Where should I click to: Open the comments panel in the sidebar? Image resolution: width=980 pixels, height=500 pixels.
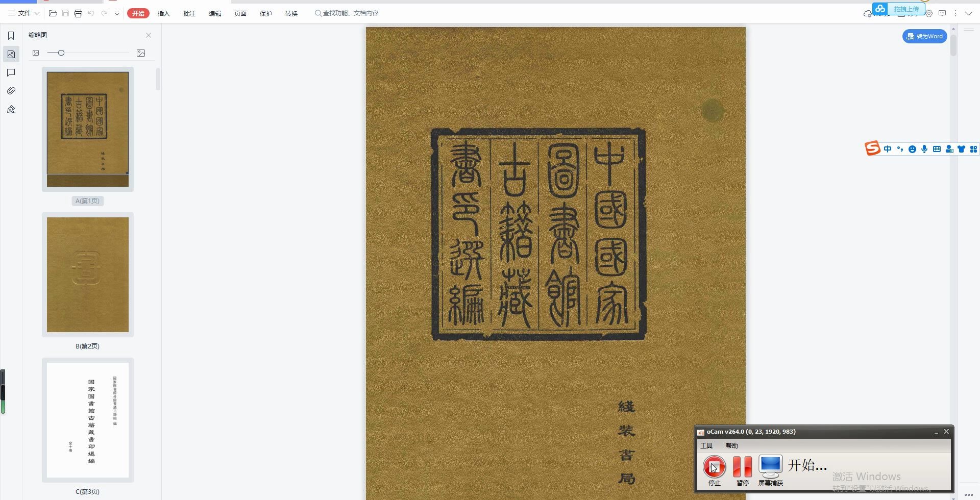pyautogui.click(x=11, y=73)
